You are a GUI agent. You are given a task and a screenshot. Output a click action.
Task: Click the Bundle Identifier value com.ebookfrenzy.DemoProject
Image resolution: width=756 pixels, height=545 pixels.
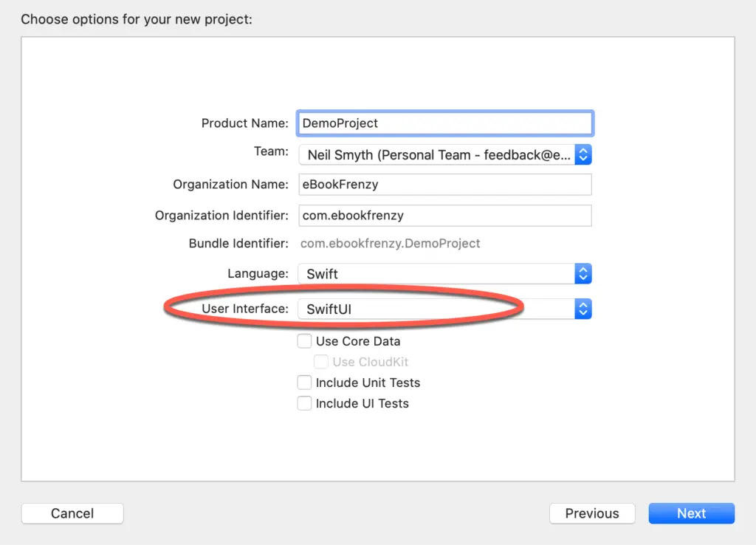click(x=390, y=244)
